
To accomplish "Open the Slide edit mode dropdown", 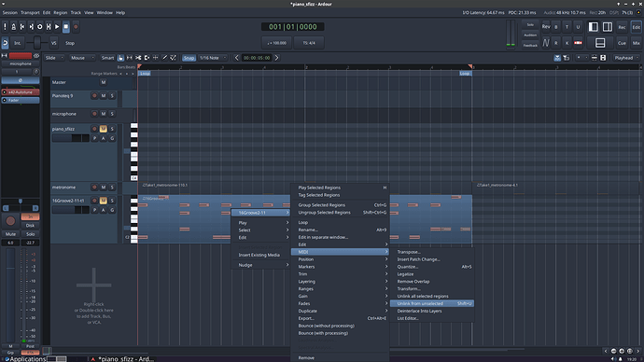I will click(54, 58).
